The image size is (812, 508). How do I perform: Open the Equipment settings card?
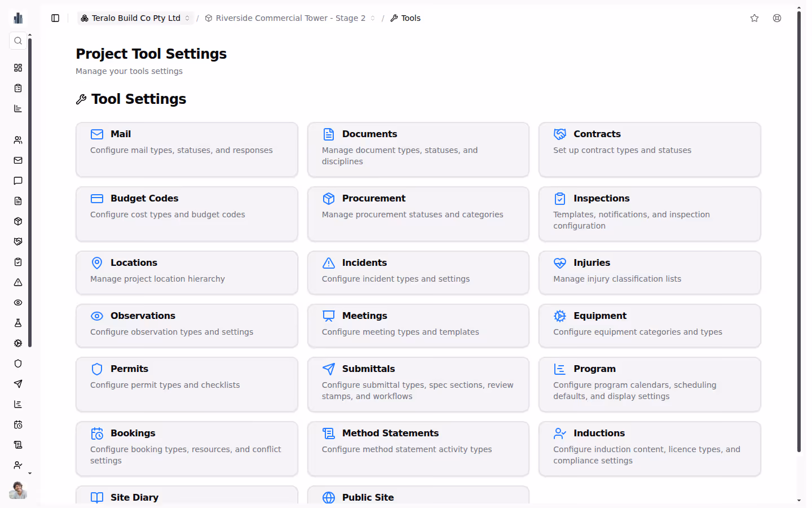(650, 326)
